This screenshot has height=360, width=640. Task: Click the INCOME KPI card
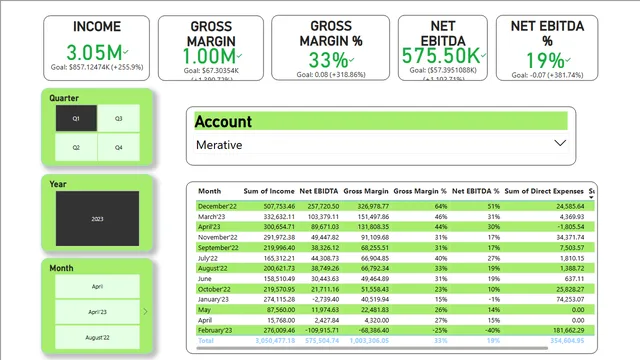97,48
